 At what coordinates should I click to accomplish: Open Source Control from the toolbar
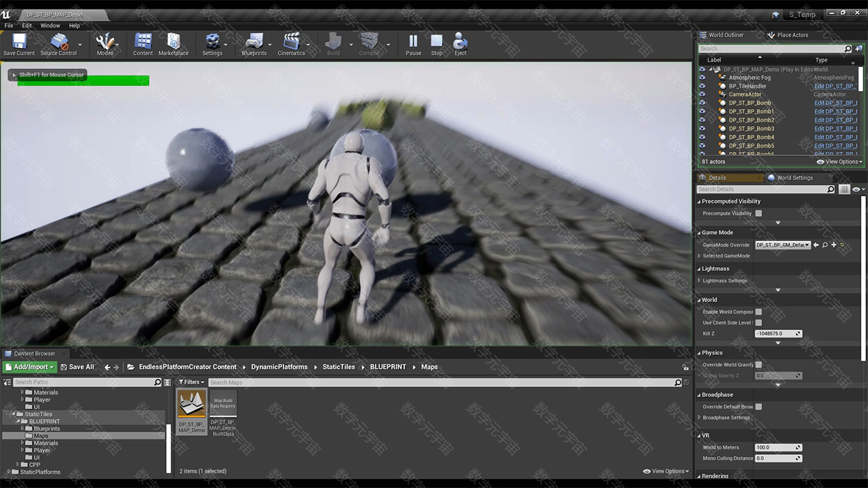[x=59, y=45]
